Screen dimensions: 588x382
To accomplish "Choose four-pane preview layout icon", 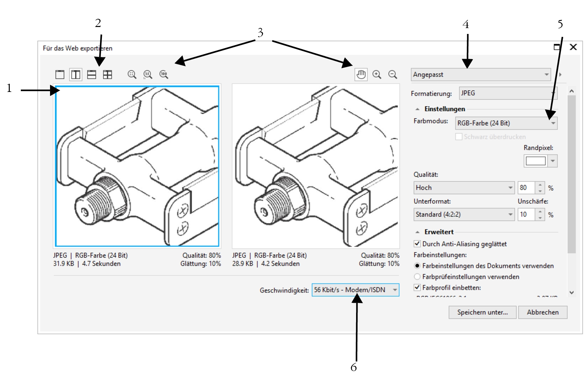I will coord(107,74).
